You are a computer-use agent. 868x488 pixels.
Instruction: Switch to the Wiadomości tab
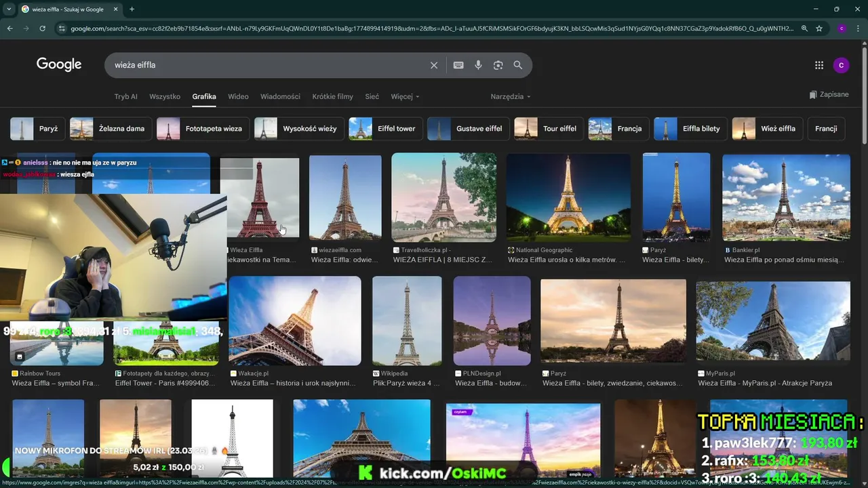pyautogui.click(x=280, y=96)
